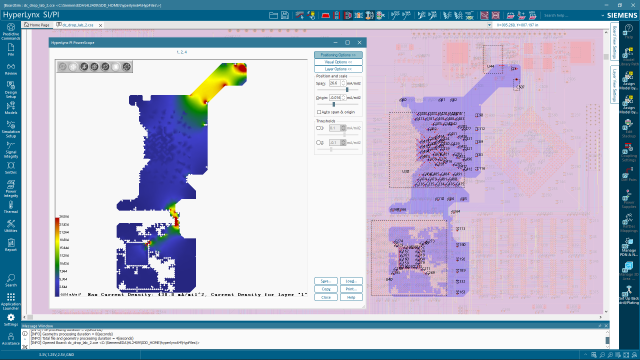This screenshot has height=360, width=640.
Task: Switch to the Home Page tab
Action: [x=37, y=25]
